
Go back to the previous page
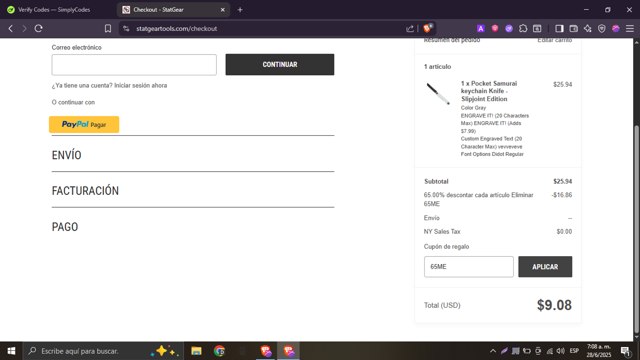tap(11, 29)
